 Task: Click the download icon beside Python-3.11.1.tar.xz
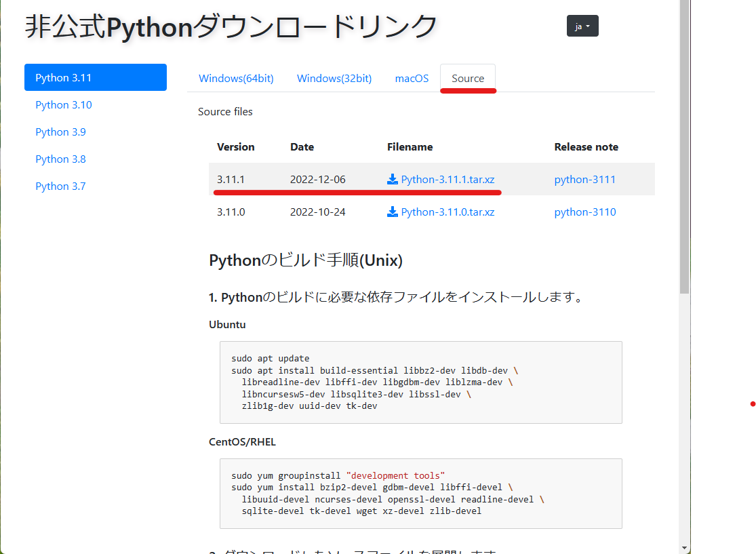click(x=392, y=179)
